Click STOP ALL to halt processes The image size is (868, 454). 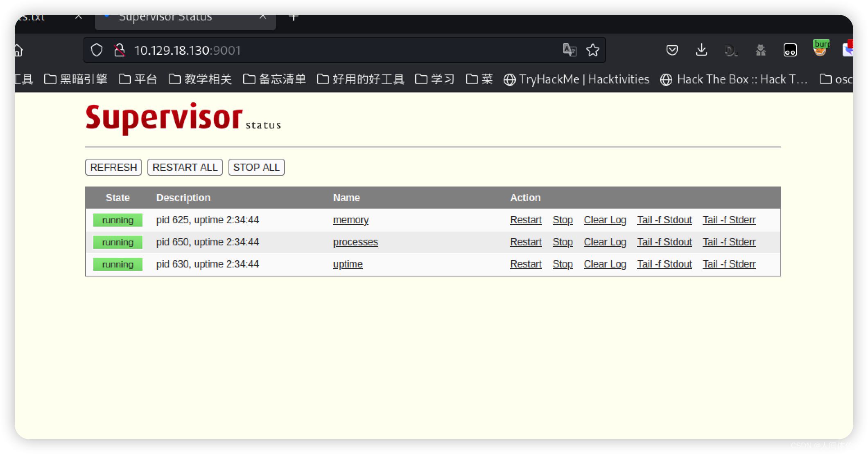[x=257, y=167]
